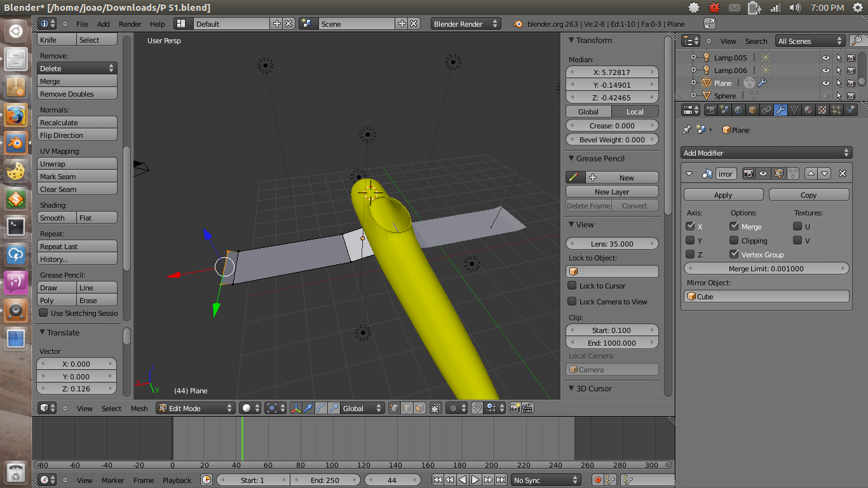The height and width of the screenshot is (488, 868).
Task: Click Remove Doubles button
Action: point(77,93)
